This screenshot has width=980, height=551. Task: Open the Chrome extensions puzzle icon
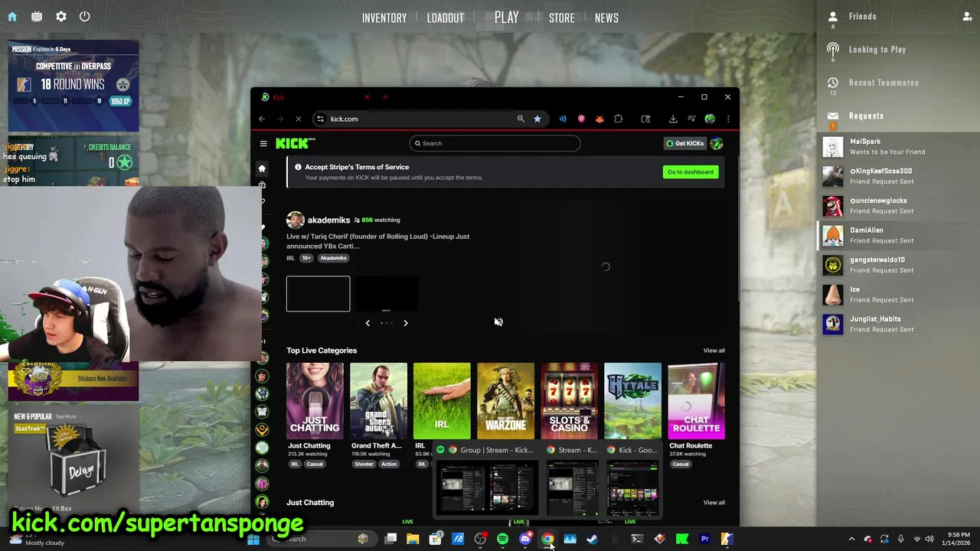(619, 119)
